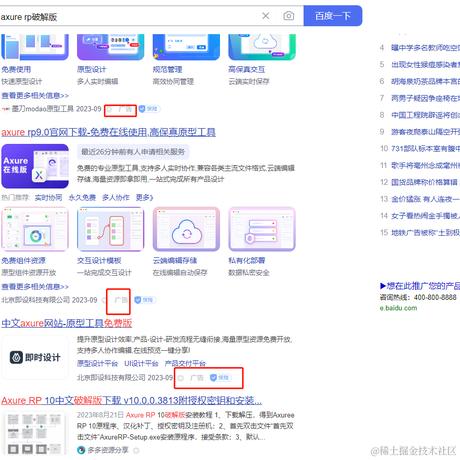Click the modao logo icon in the source line
The height and width of the screenshot is (460, 460).
click(x=5, y=109)
